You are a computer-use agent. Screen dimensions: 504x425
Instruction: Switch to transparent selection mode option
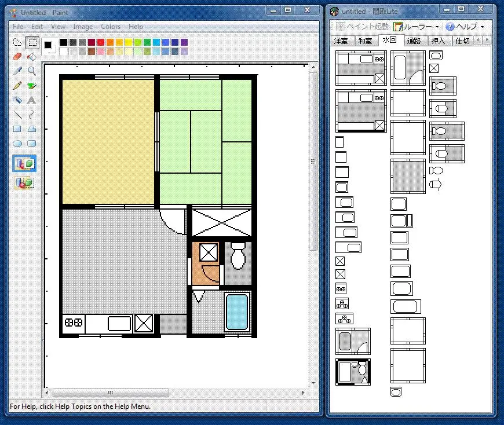coord(24,183)
